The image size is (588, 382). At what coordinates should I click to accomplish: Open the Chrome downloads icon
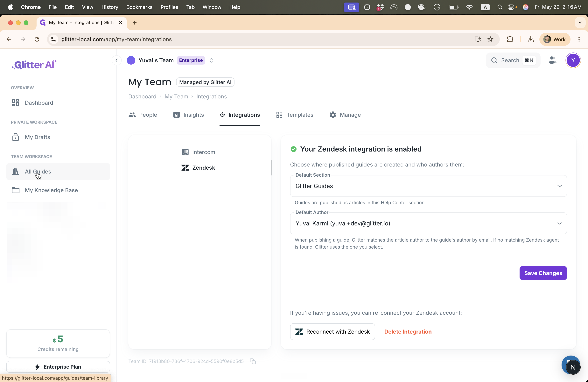pyautogui.click(x=530, y=39)
